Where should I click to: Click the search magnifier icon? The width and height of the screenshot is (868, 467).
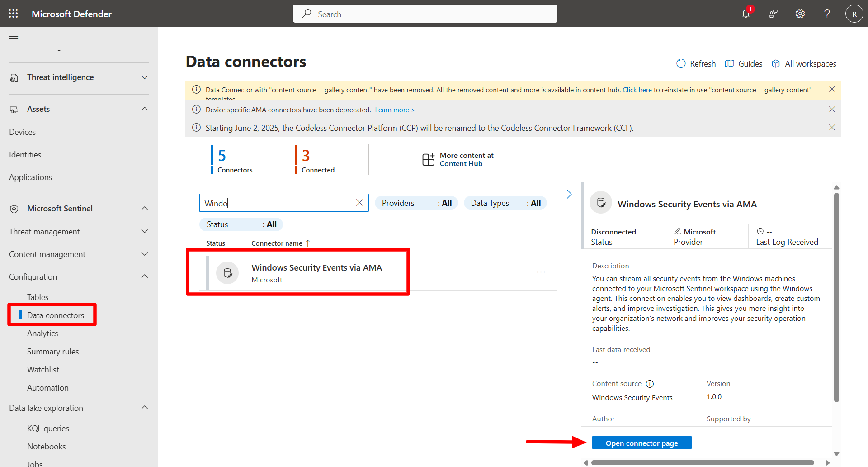pyautogui.click(x=307, y=14)
